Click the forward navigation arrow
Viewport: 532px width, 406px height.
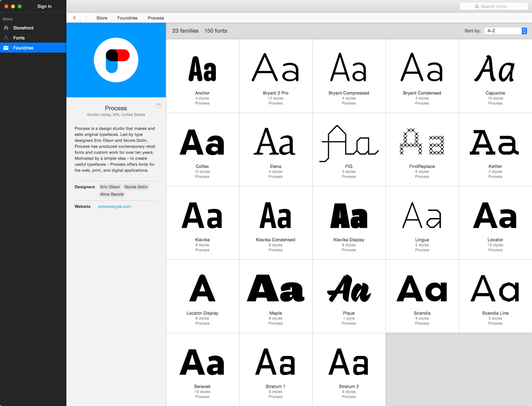point(85,17)
